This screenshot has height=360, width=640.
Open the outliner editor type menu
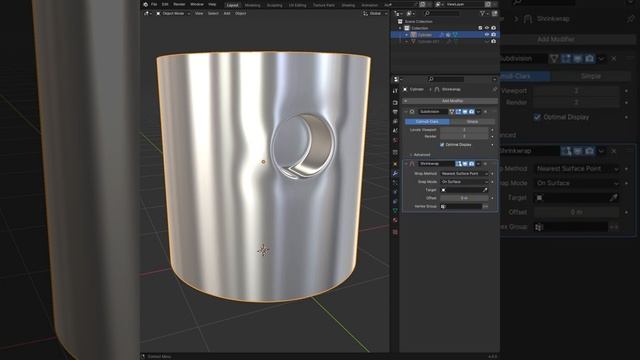[397, 13]
